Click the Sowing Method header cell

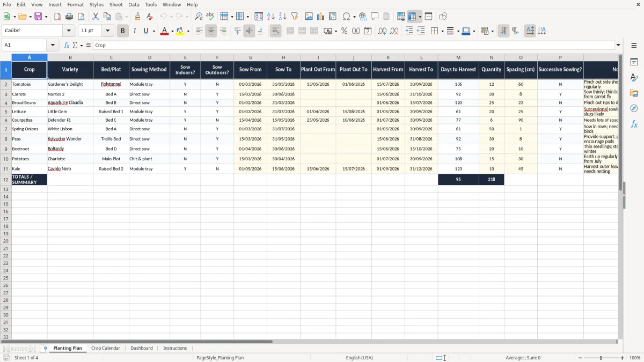(x=149, y=70)
